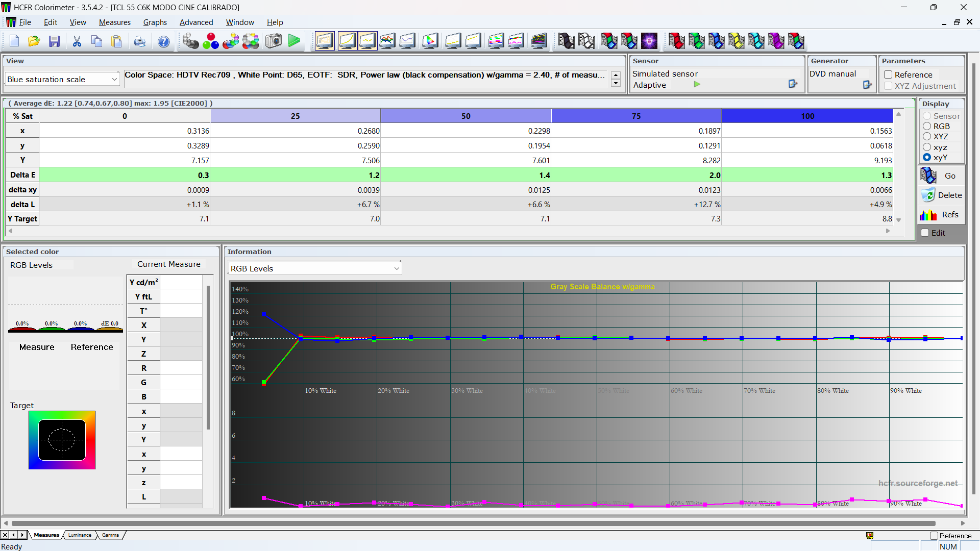Screen dimensions: 980x551
Task: Click the purple burst pattern icon
Action: (x=649, y=41)
